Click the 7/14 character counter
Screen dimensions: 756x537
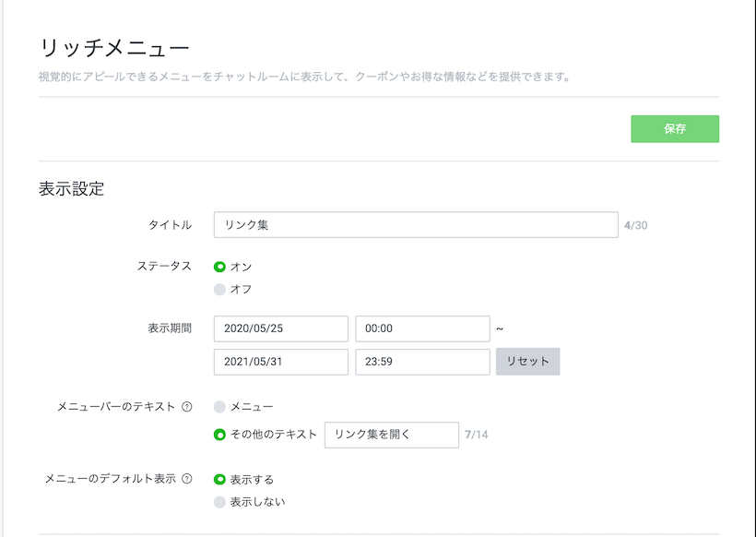(x=477, y=435)
